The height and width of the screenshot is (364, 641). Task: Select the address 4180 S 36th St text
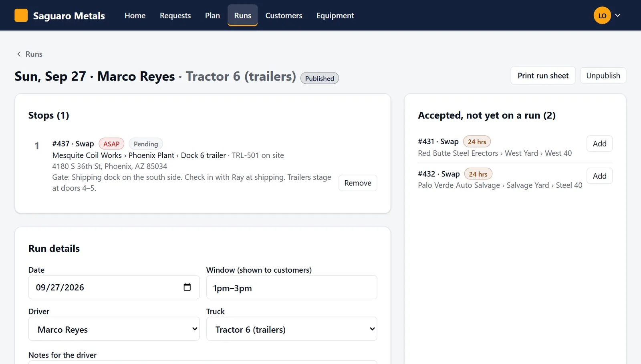tap(110, 166)
